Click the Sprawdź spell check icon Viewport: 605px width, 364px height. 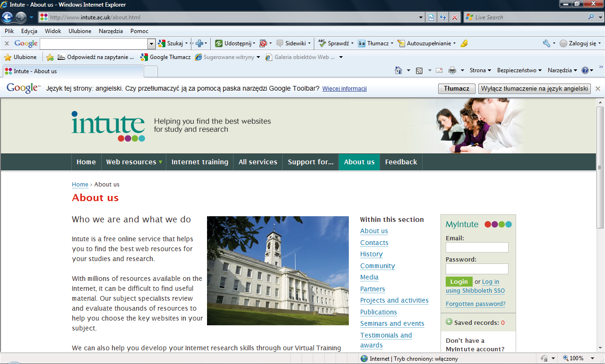coord(322,43)
